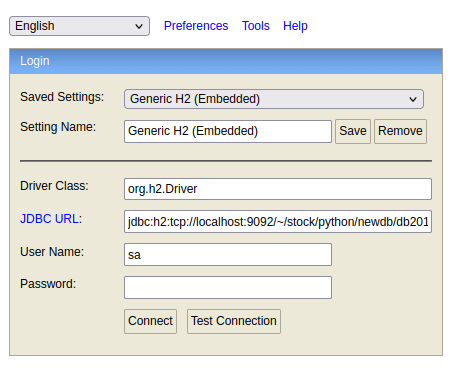The image size is (462, 370).
Task: Expand the Saved Settings dropdown
Action: [x=274, y=99]
